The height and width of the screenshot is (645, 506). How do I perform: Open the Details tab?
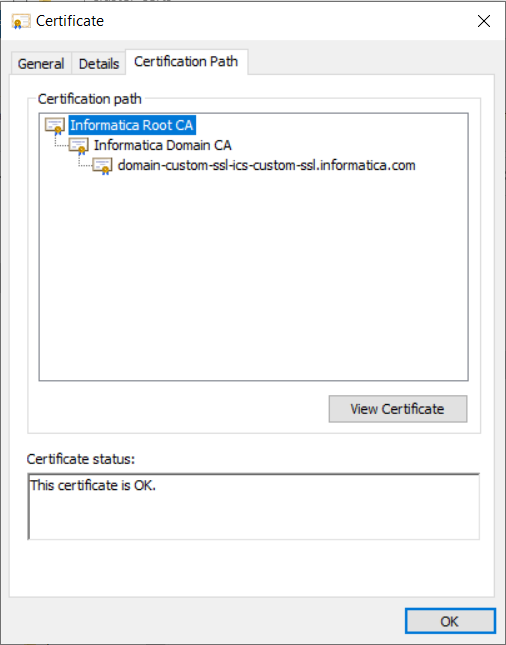click(x=99, y=64)
